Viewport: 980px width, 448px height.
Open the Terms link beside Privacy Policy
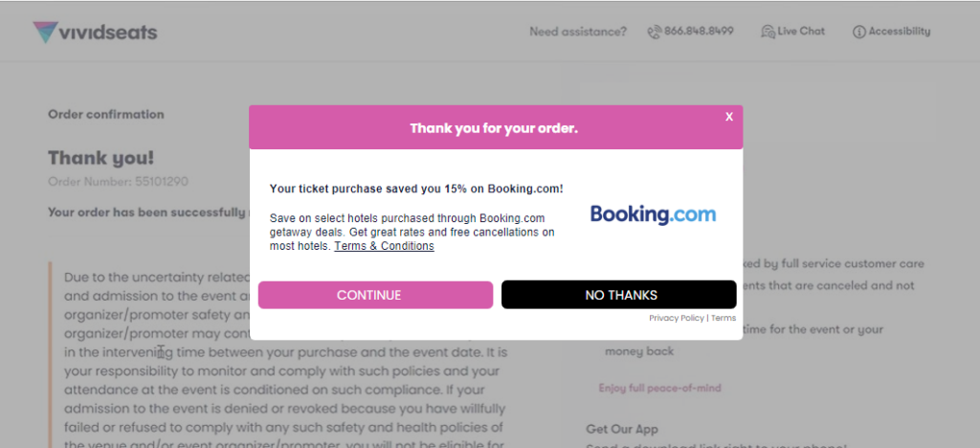[724, 318]
